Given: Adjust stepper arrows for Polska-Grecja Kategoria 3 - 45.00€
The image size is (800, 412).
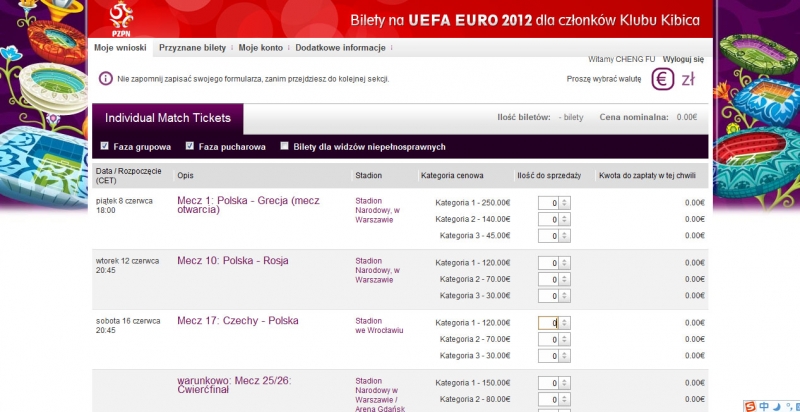Looking at the screenshot, I should 564,236.
